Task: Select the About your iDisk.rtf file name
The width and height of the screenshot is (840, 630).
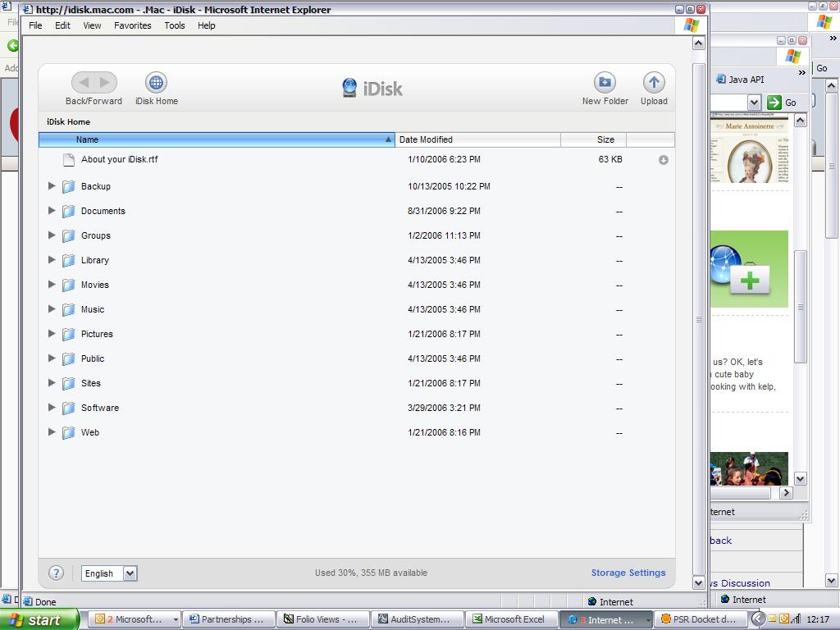Action: [x=120, y=160]
